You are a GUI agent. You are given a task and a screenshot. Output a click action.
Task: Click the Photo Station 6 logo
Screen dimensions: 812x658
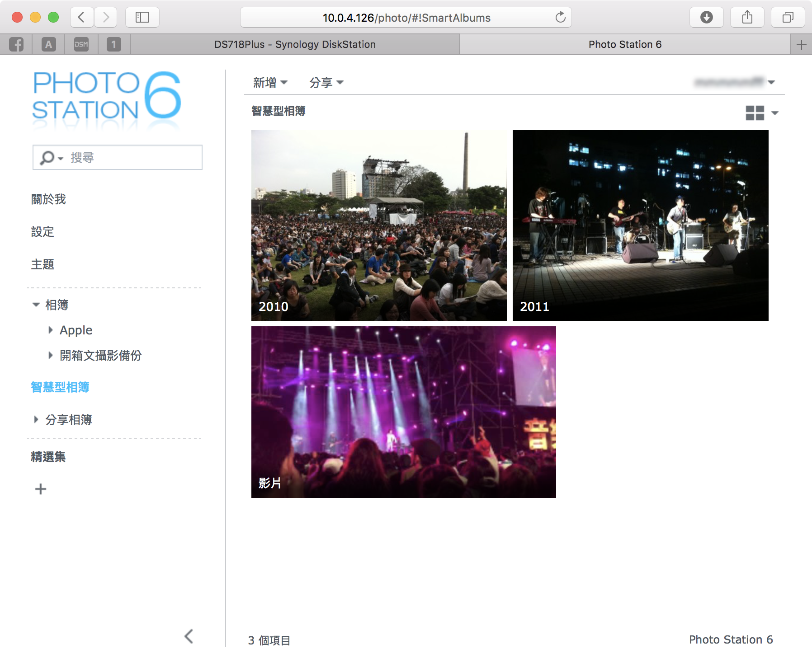tap(107, 97)
